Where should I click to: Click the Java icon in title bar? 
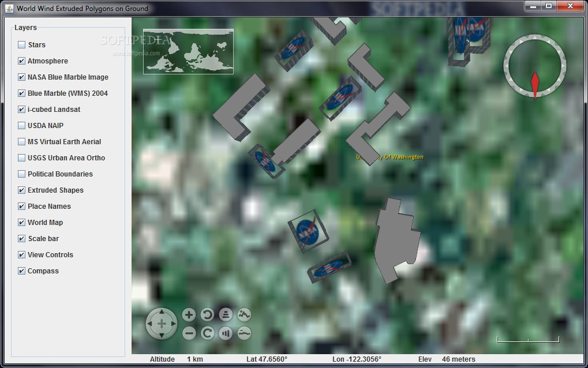tap(9, 8)
